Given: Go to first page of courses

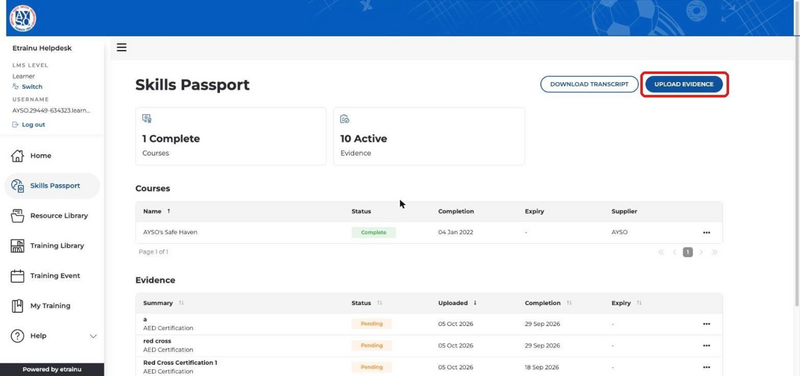Looking at the screenshot, I should [661, 252].
